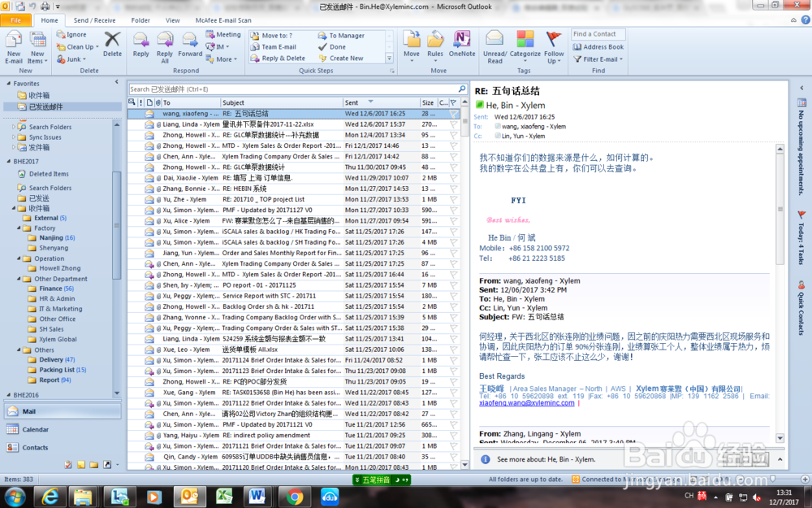Expand the BHE2016 mailbox
The image size is (812, 508).
pos(8,394)
